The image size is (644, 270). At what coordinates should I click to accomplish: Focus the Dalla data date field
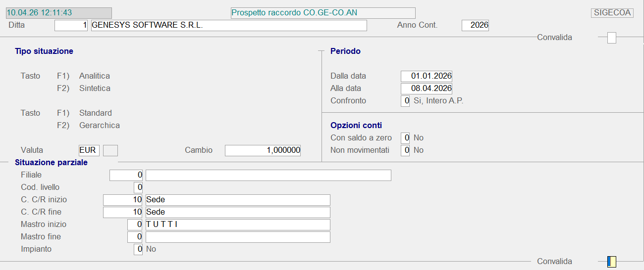click(426, 76)
